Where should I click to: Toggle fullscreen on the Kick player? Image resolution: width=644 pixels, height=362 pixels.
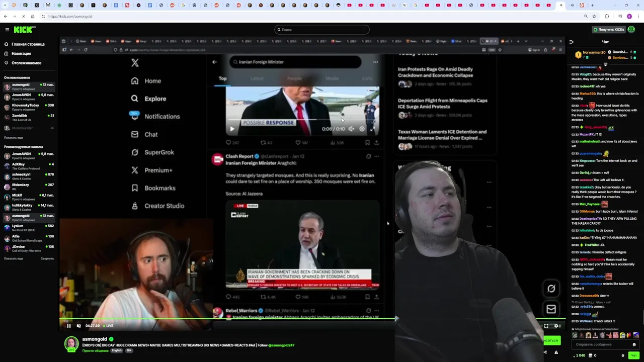(x=546, y=326)
